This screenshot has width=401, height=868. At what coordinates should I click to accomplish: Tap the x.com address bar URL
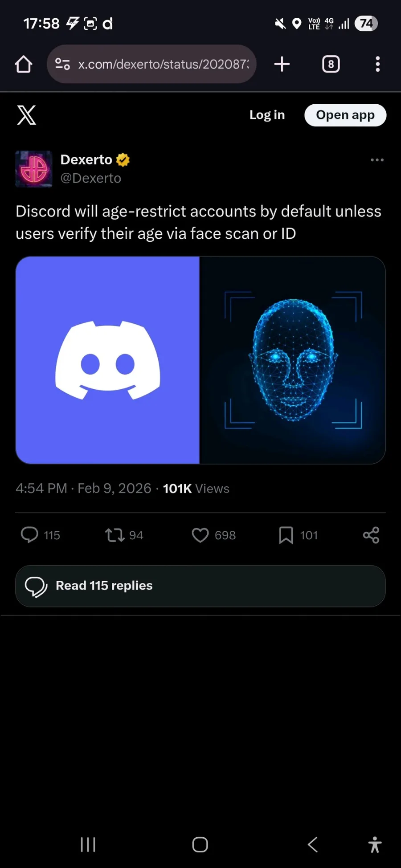(x=164, y=64)
